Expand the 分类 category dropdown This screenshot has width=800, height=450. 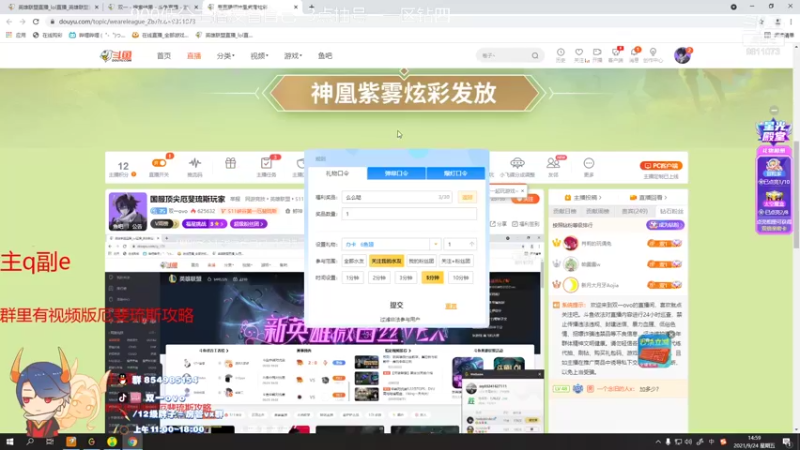[x=225, y=56]
